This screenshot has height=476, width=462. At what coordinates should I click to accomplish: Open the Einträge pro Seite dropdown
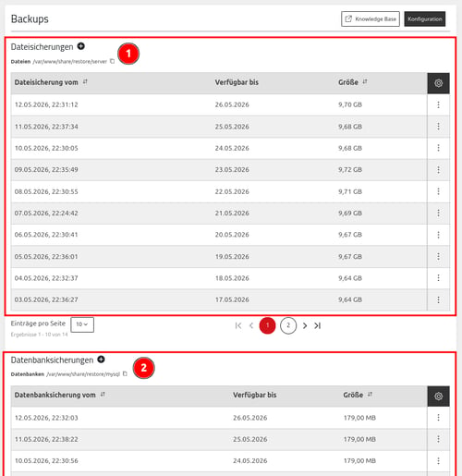point(82,324)
